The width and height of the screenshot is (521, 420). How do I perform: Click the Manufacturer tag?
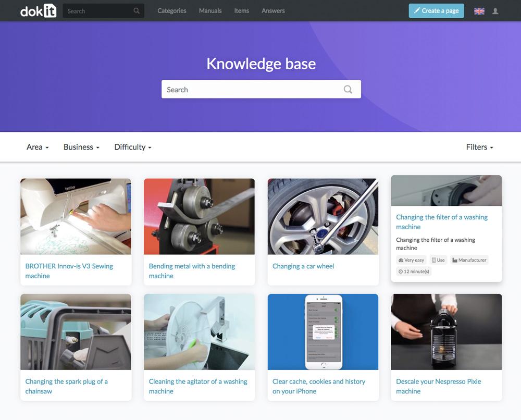coord(469,260)
